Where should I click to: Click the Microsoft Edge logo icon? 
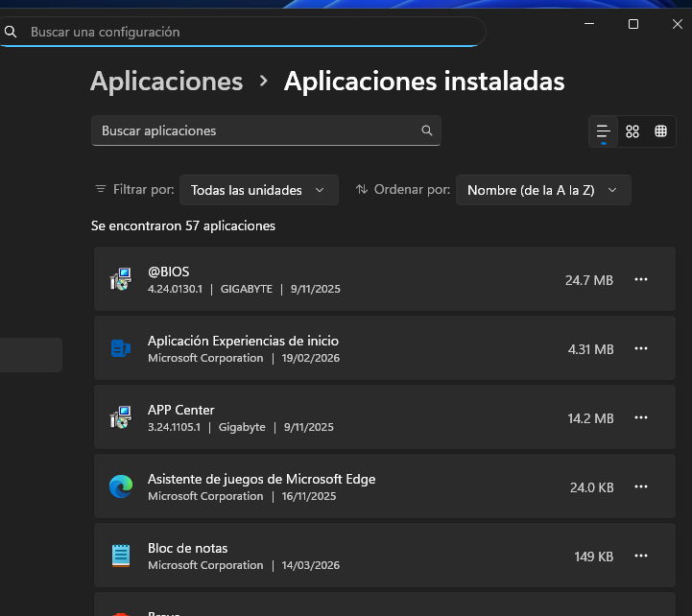121,486
